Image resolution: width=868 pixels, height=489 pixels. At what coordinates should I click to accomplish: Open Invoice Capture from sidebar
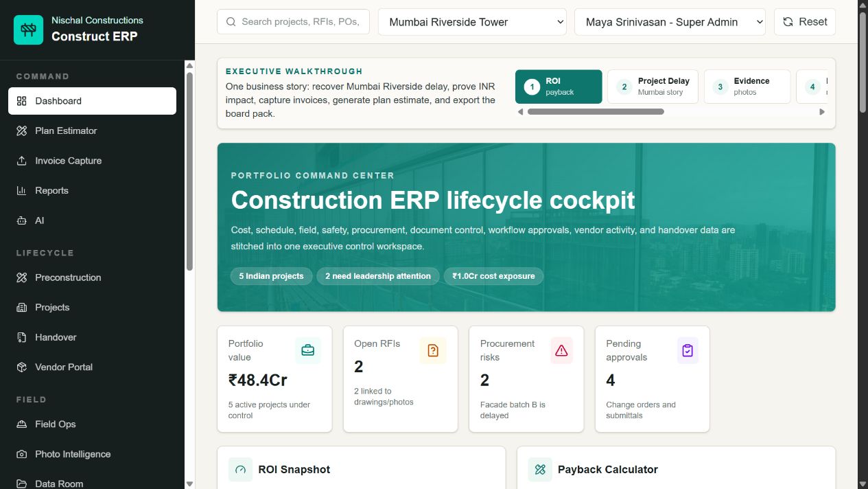coord(92,161)
